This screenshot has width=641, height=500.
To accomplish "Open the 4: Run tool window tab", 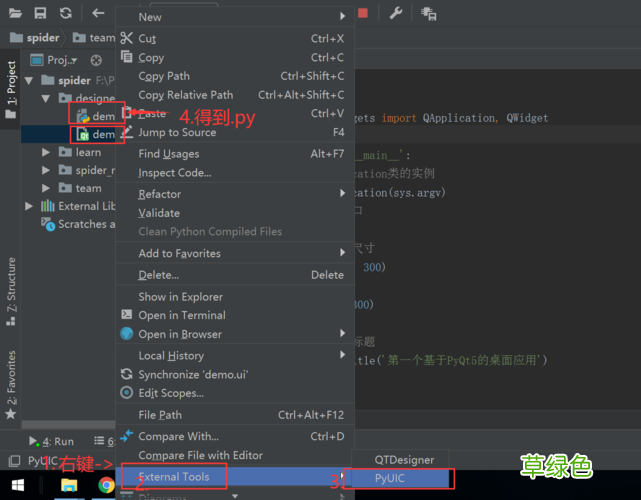I will 52,441.
